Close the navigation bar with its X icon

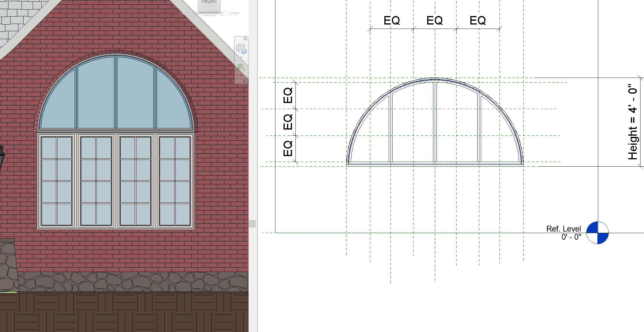coord(245,39)
